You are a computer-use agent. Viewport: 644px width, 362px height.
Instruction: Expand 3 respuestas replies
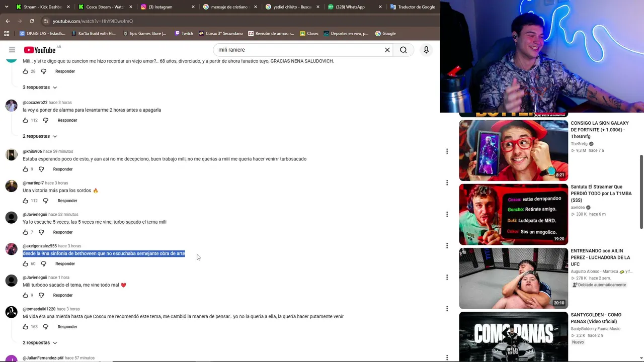pyautogui.click(x=40, y=87)
